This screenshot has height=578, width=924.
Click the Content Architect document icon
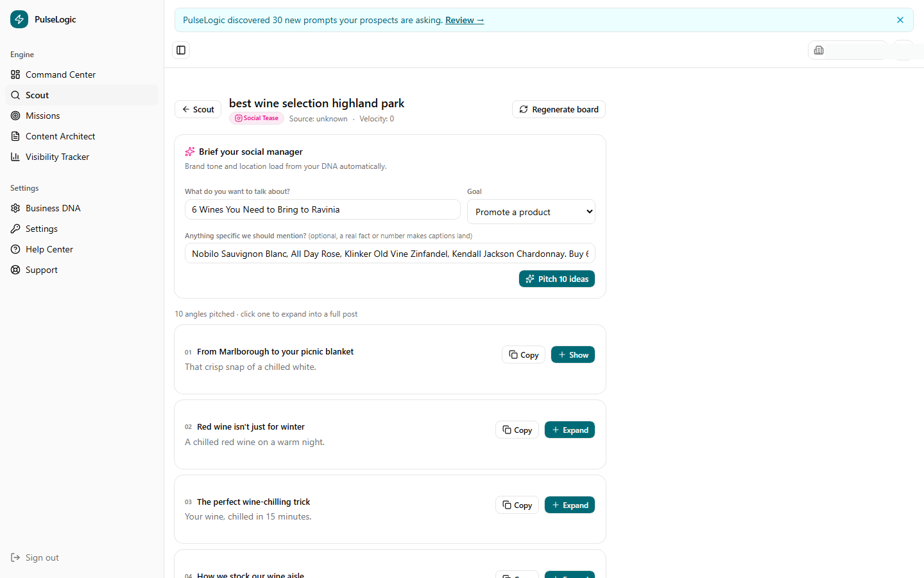[15, 136]
